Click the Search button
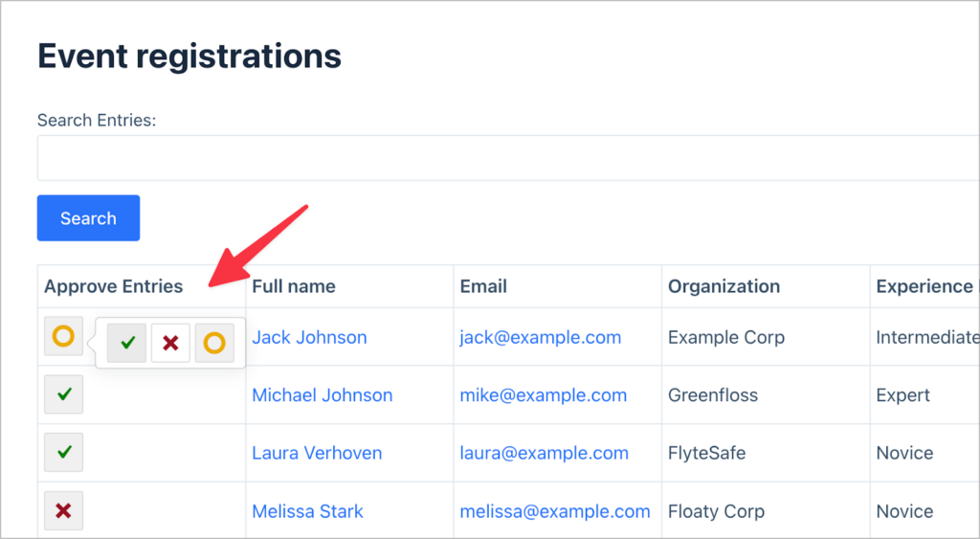This screenshot has width=980, height=539. click(x=88, y=218)
